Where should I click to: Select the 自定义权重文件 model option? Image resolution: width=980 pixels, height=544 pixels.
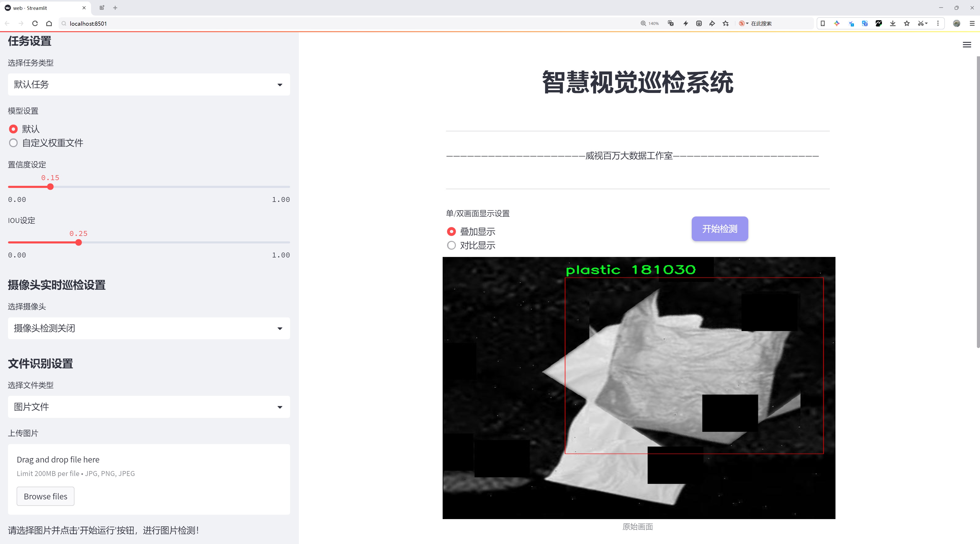[x=13, y=143]
